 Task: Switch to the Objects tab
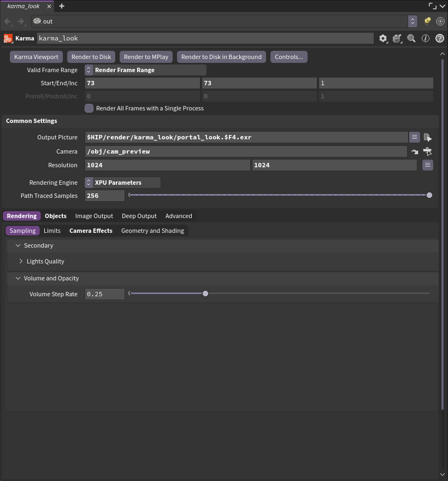click(x=56, y=216)
